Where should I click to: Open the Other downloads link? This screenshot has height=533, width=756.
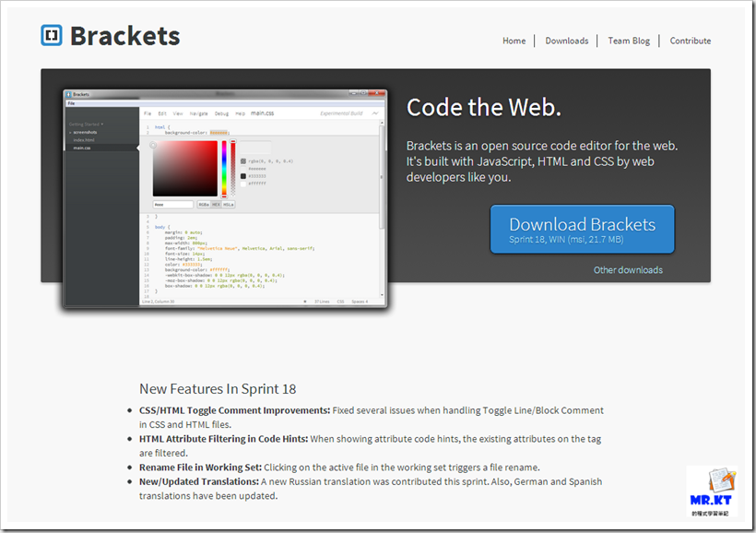click(628, 270)
